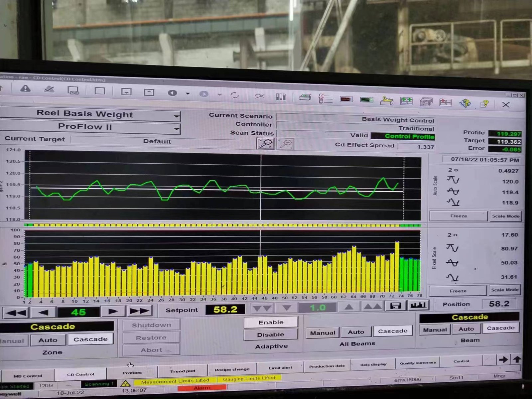Viewport: 532px width, 399px height.
Task: Click the printer icon in toolbar
Action: click(305, 97)
